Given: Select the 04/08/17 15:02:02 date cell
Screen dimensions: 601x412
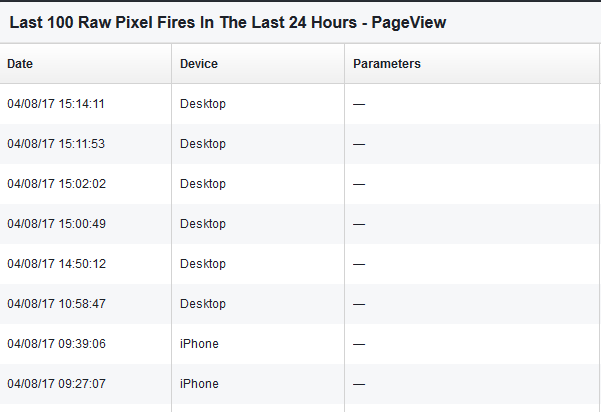Looking at the screenshot, I should (x=56, y=184).
